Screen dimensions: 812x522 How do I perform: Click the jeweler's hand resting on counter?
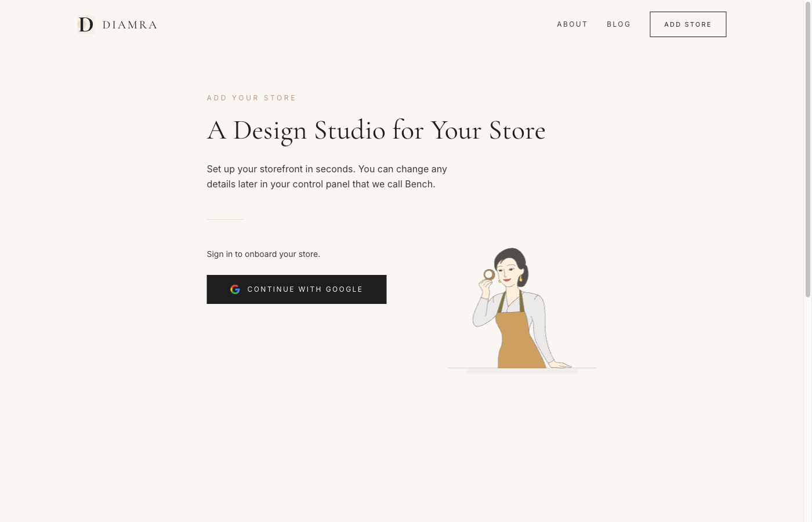(x=561, y=364)
